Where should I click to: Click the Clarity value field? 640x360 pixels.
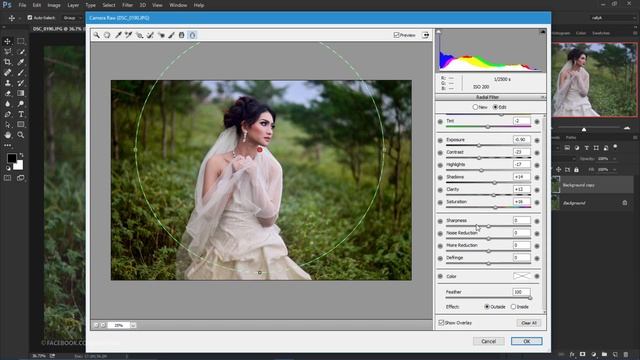(x=522, y=189)
